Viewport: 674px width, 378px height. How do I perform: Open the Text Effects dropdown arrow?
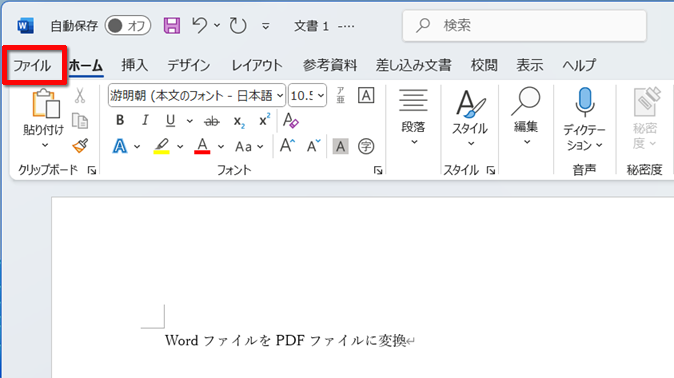pos(137,147)
